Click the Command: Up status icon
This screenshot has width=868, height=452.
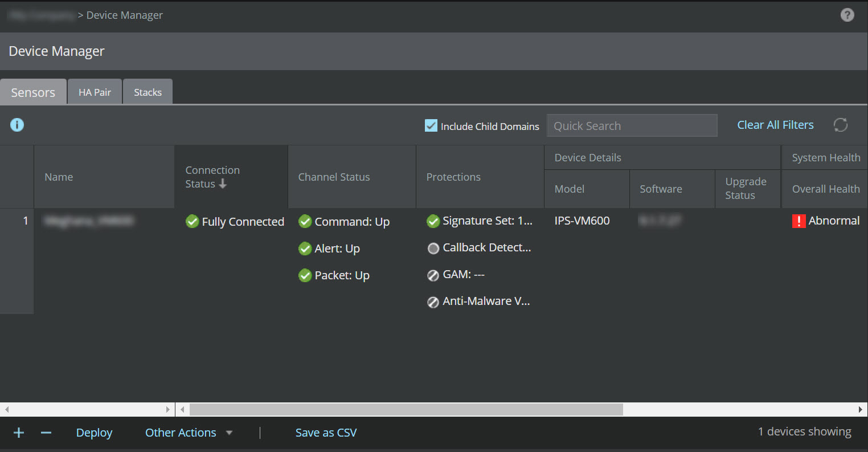[x=305, y=221]
